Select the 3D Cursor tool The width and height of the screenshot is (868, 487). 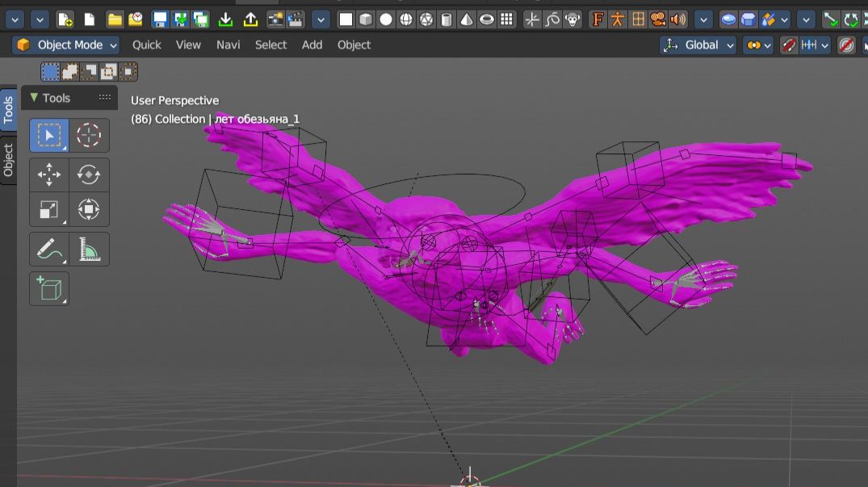pos(89,136)
